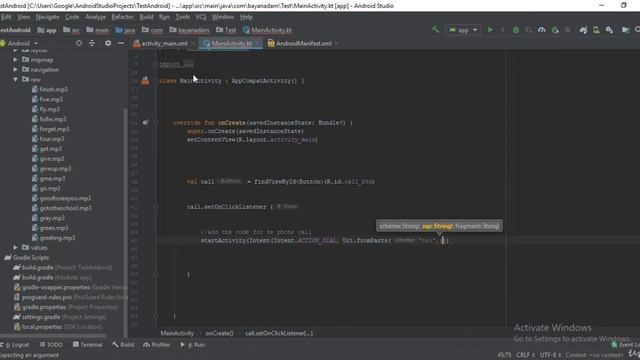Click the scroll-from-source target icon
This screenshot has height=360, width=640.
[79, 43]
